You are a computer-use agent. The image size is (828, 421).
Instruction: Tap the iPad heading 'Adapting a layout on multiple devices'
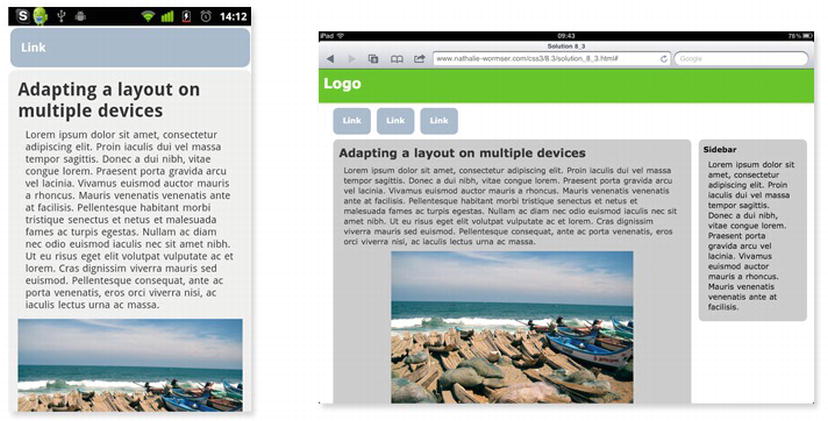tap(462, 153)
